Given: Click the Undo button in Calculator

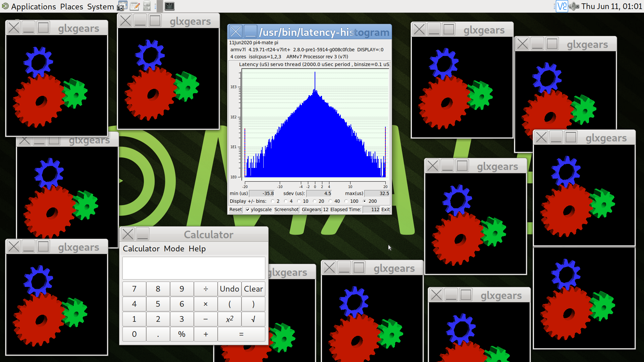Looking at the screenshot, I should click(x=229, y=289).
